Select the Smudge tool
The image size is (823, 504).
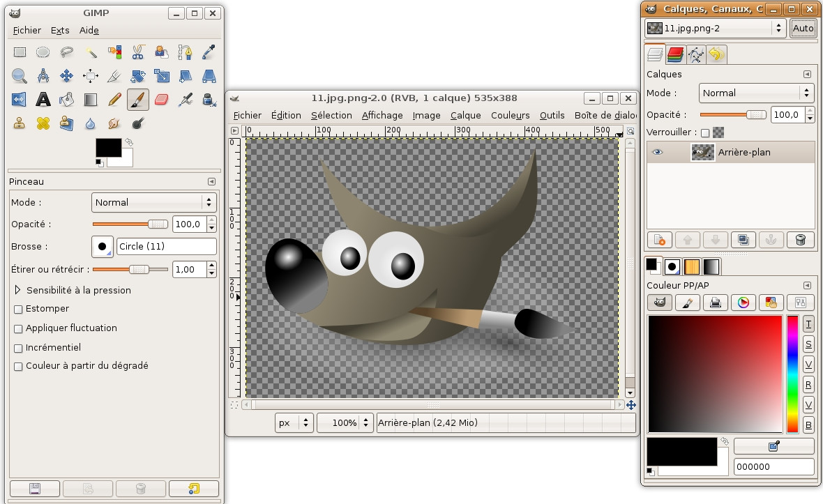pos(114,123)
